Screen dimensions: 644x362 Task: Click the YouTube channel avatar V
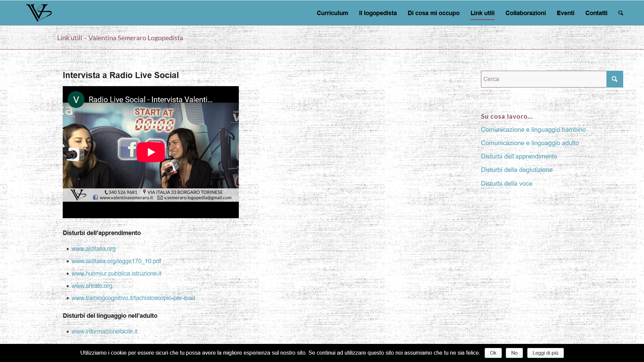coord(76,100)
